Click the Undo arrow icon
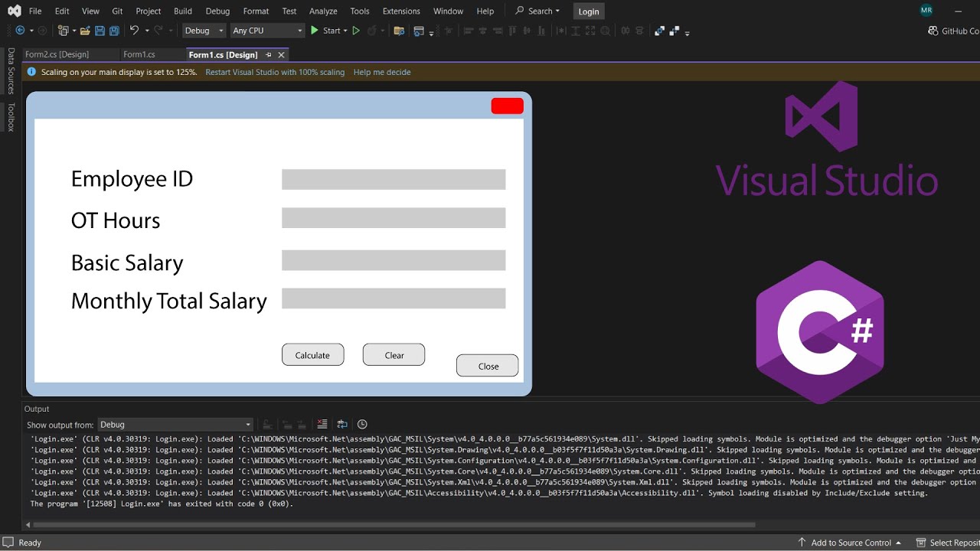 click(134, 31)
